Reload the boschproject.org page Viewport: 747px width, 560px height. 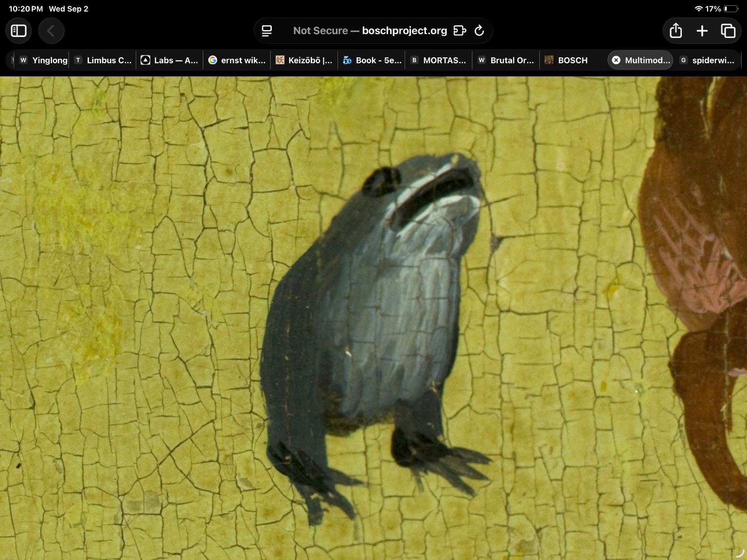479,31
